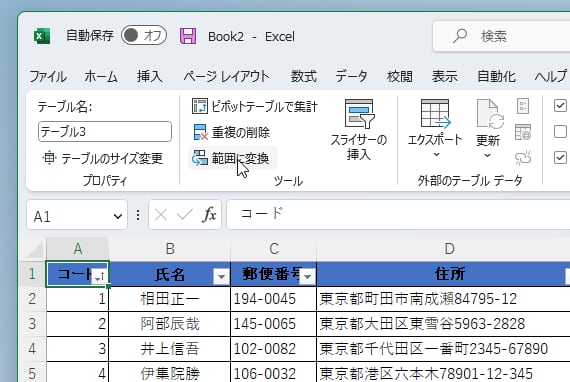This screenshot has height=382, width=570.
Task: Click the formula cancel X icon
Action: (x=161, y=215)
